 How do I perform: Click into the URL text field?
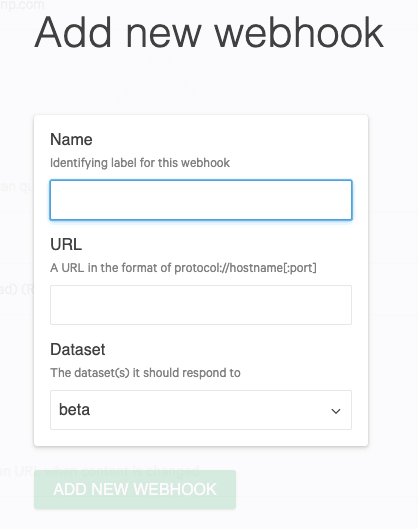point(201,305)
